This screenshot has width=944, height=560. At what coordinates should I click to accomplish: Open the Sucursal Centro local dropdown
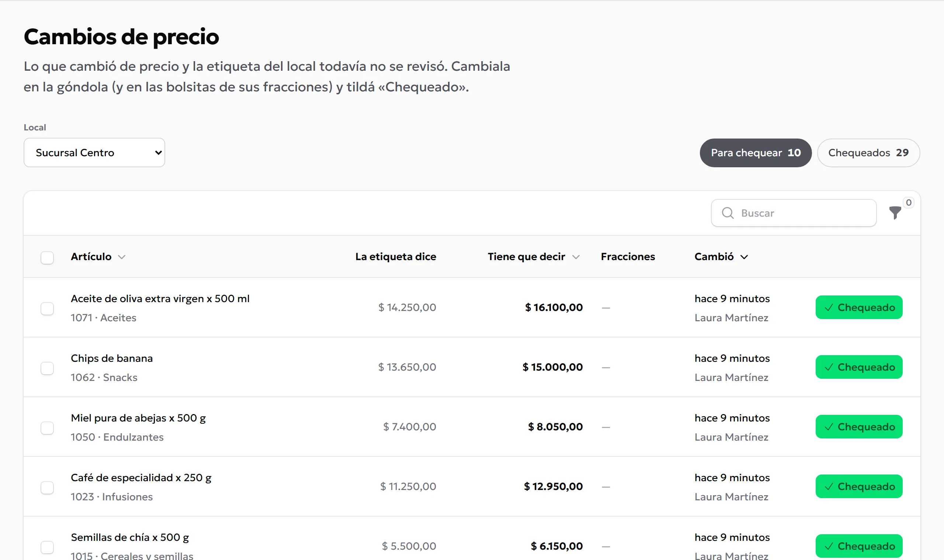pos(94,153)
